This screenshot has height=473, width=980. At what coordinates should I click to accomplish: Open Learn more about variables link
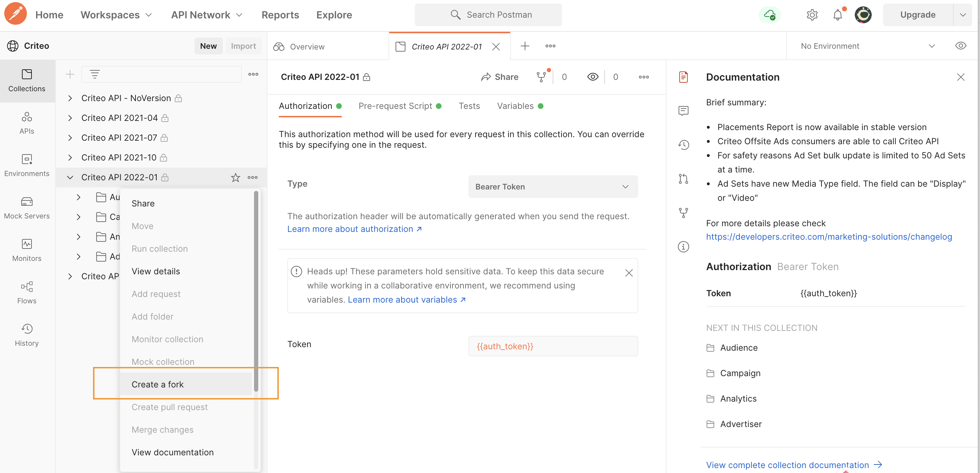[x=406, y=300]
